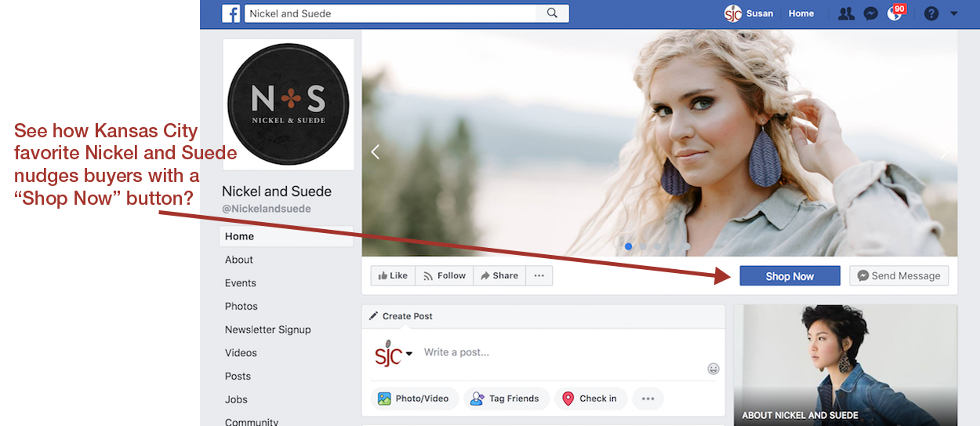Follow the Nickel and Suede page

point(445,275)
